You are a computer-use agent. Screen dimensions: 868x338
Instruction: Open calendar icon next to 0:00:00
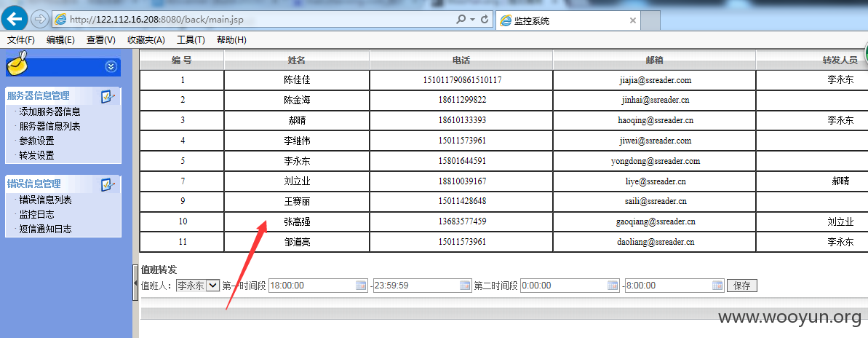pyautogui.click(x=613, y=286)
